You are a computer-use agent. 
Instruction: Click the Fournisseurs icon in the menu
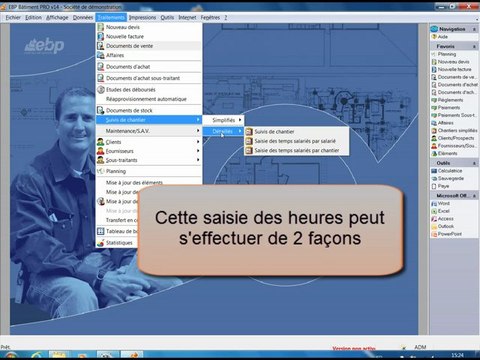coord(101,151)
